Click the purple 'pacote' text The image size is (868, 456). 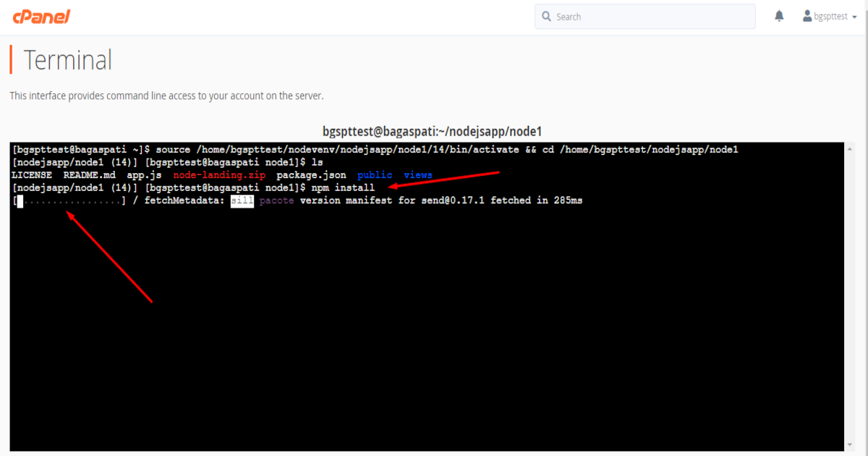coord(277,200)
